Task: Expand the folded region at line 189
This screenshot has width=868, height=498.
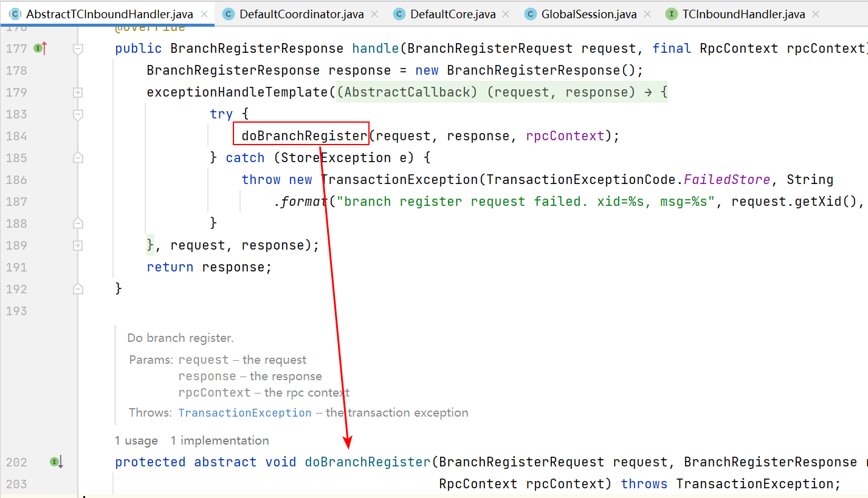Action: tap(78, 245)
